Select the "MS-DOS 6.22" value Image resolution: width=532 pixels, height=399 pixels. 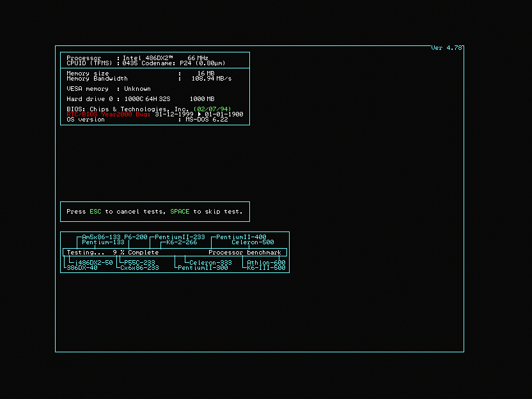[207, 119]
